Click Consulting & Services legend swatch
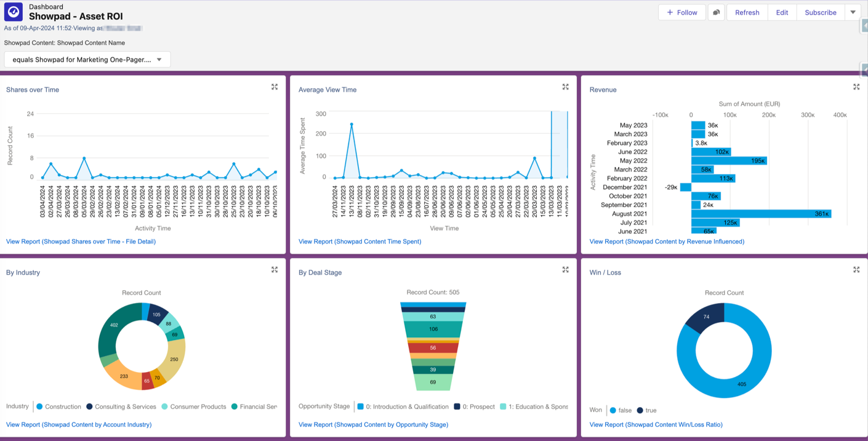 coord(89,407)
